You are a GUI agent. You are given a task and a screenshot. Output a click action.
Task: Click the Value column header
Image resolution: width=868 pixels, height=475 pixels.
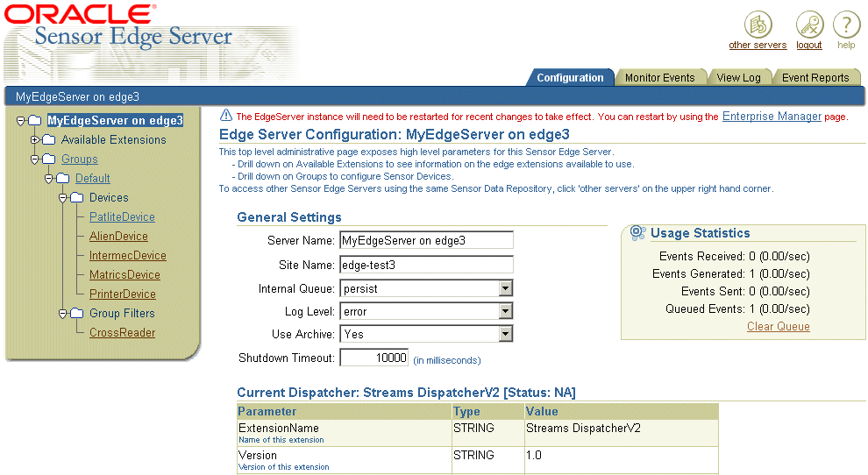pyautogui.click(x=621, y=411)
